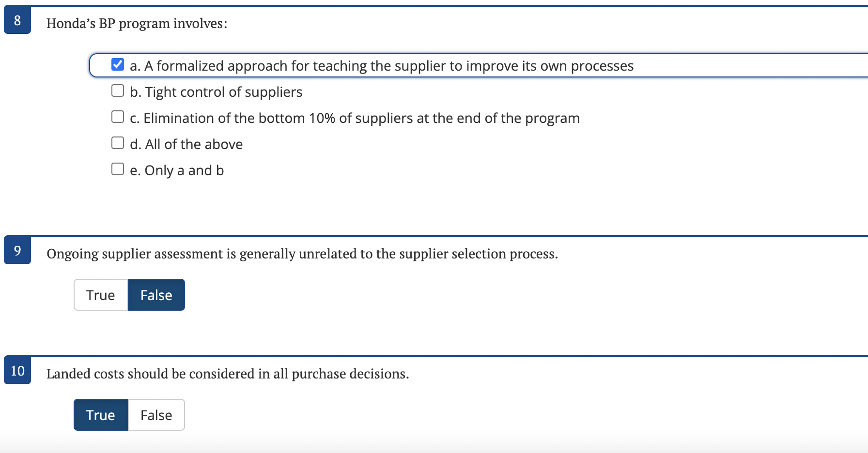Screen dimensions: 868x453
Task: Check option c about eliminating bottom 10% suppliers
Action: pyautogui.click(x=117, y=116)
